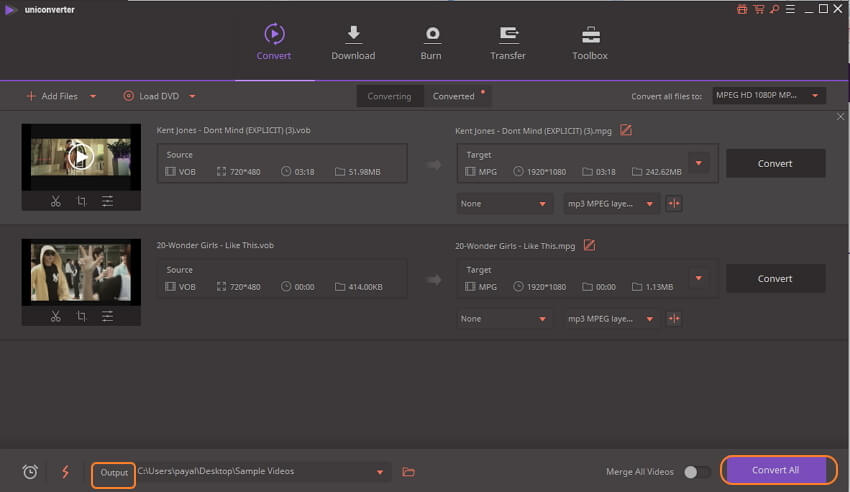Trim the Wonder Girls video with scissors icon
The height and width of the screenshot is (492, 850).
[55, 316]
